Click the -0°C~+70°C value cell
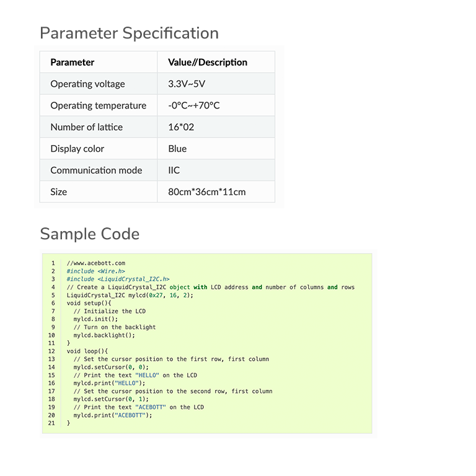 tap(216, 105)
